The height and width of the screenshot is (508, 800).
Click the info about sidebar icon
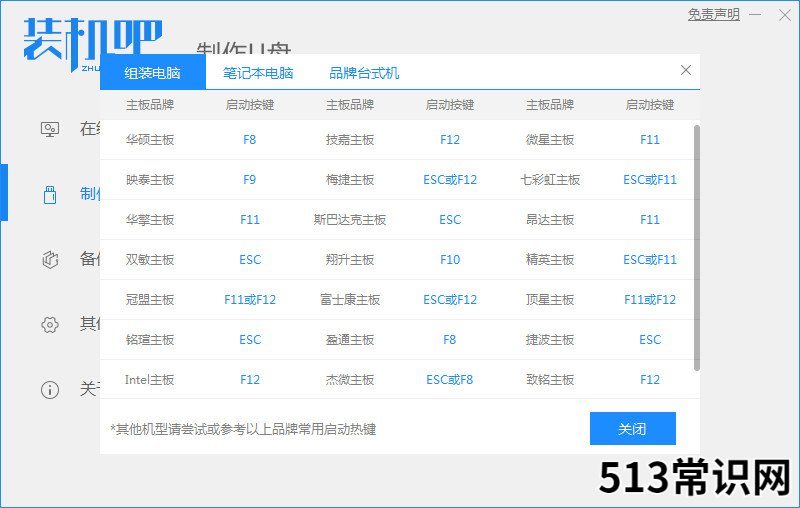(50, 390)
